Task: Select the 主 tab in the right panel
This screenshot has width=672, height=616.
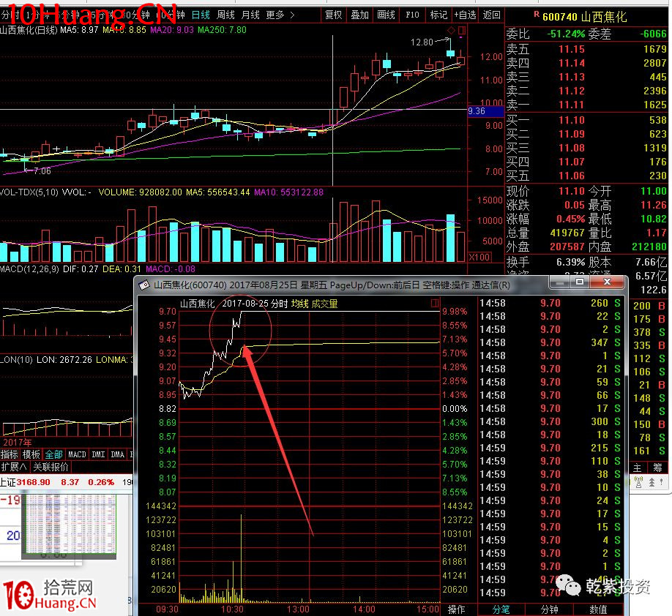Action: (638, 467)
